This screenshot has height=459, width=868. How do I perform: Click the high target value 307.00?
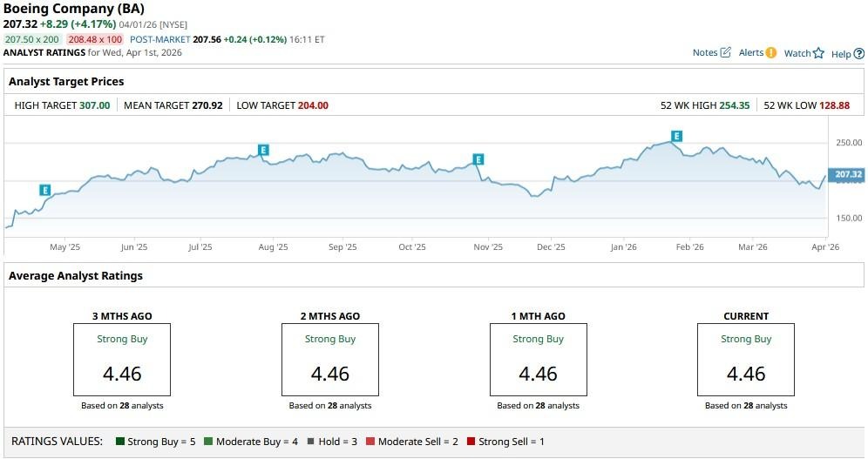[94, 105]
